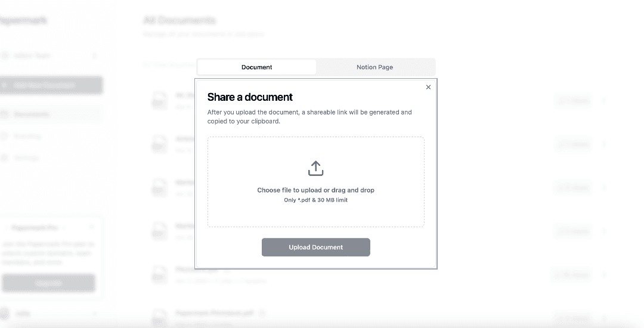Close the Share a document dialog
Viewport: 644px width, 328px height.
point(428,87)
